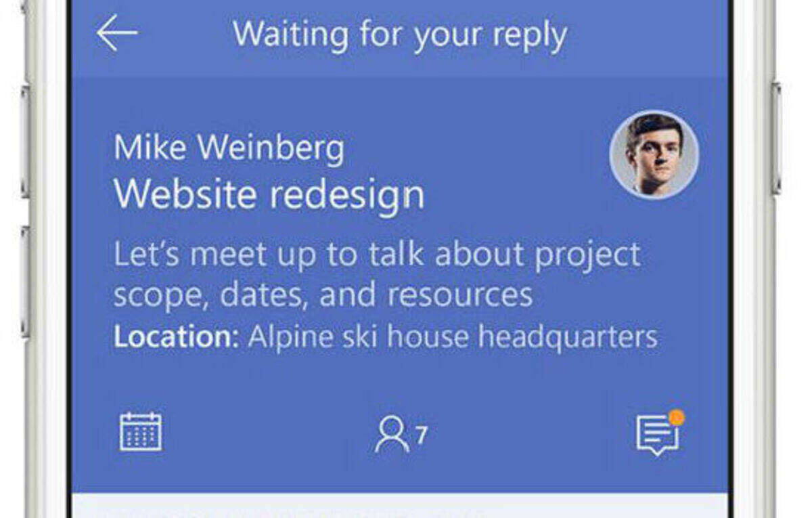Open Mike Weinberg's profile photo
The image size is (812, 518).
654,154
